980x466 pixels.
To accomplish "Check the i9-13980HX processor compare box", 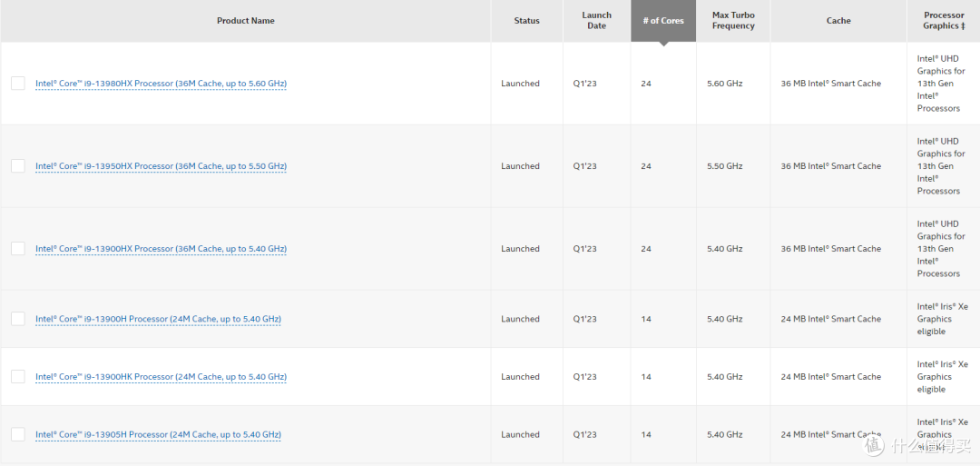I will click(x=18, y=84).
